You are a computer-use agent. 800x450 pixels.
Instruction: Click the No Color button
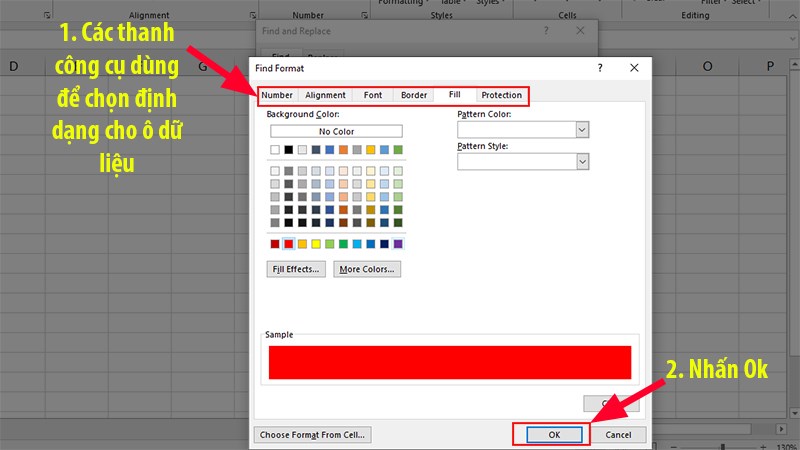[336, 131]
